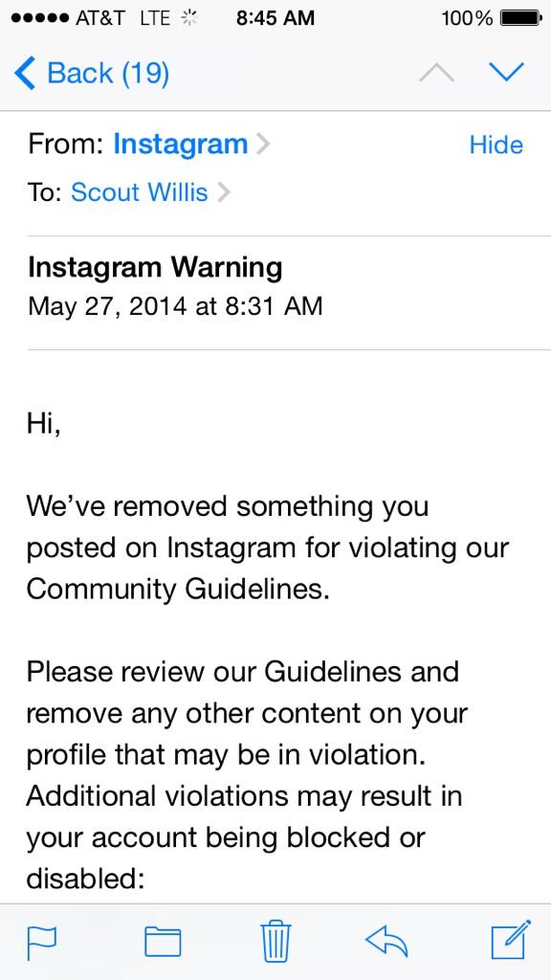Jump to next message with down arrow
Viewport: 551px width, 980px height.
(506, 73)
